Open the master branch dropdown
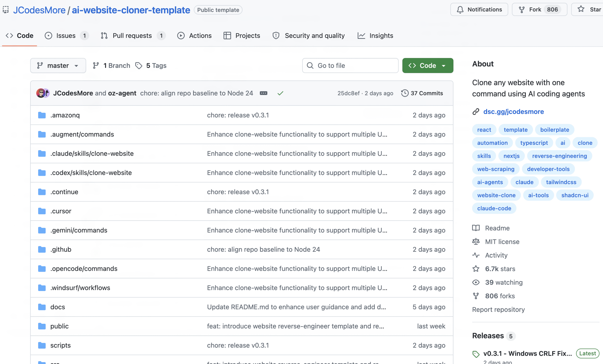603x364 pixels. pyautogui.click(x=58, y=65)
